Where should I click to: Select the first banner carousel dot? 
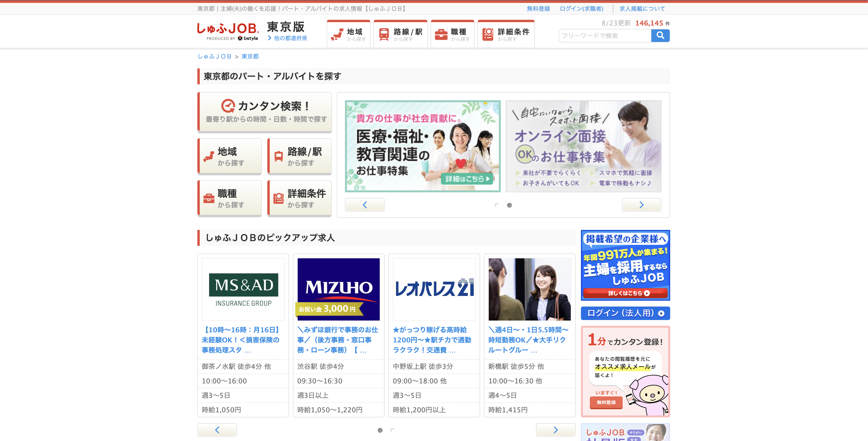coord(497,205)
